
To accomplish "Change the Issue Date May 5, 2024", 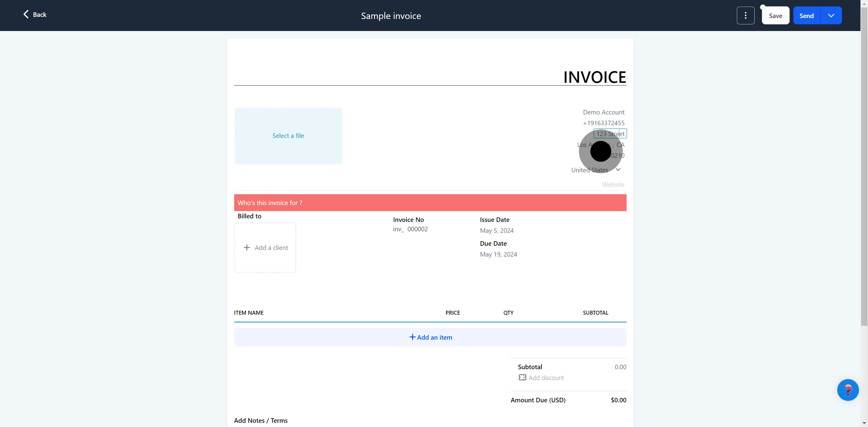I will point(497,231).
